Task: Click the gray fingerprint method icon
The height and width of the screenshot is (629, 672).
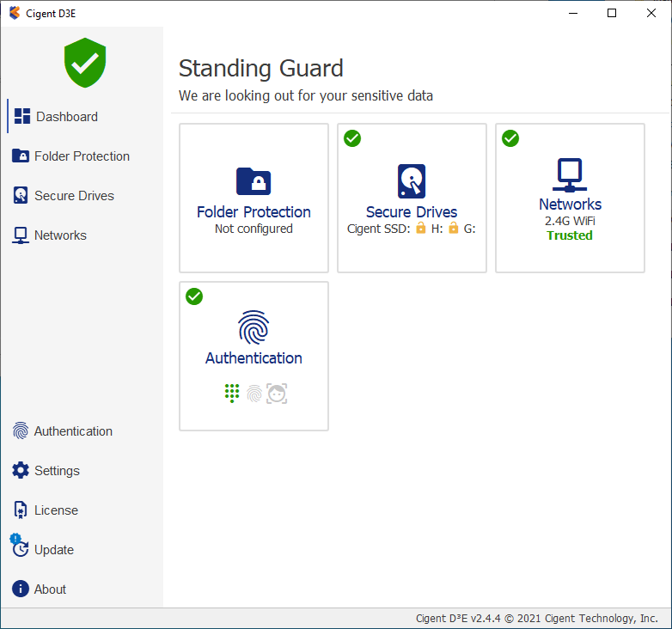Action: [x=254, y=394]
